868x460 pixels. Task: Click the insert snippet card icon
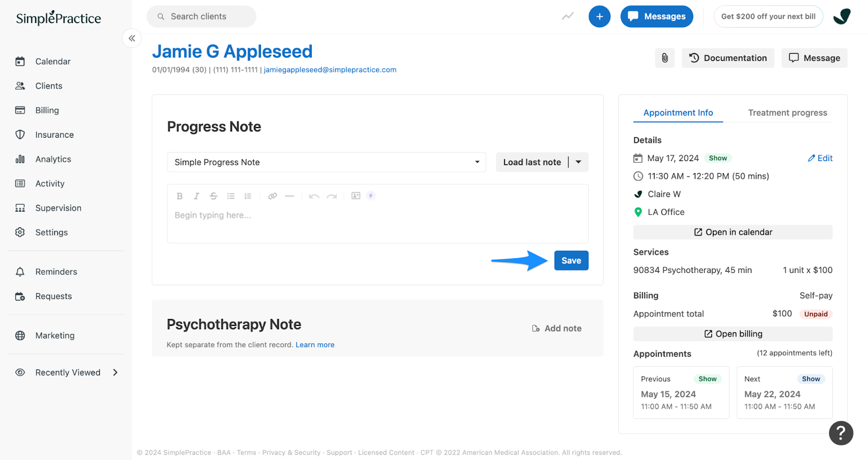(356, 196)
